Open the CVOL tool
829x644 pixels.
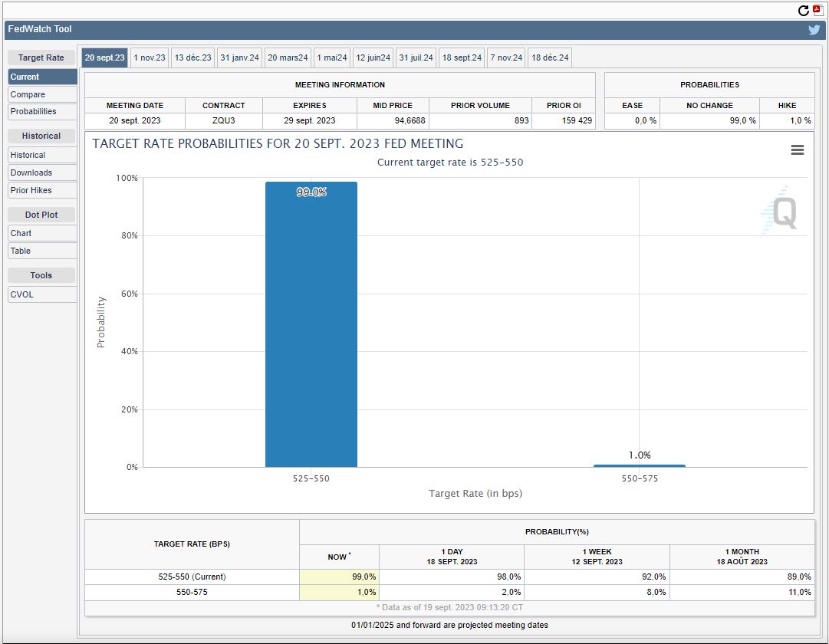[42, 294]
